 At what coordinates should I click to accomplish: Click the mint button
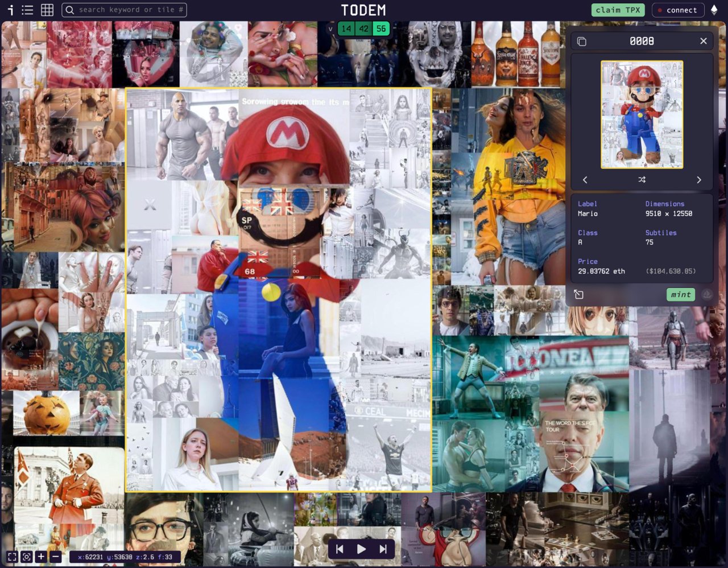point(681,294)
